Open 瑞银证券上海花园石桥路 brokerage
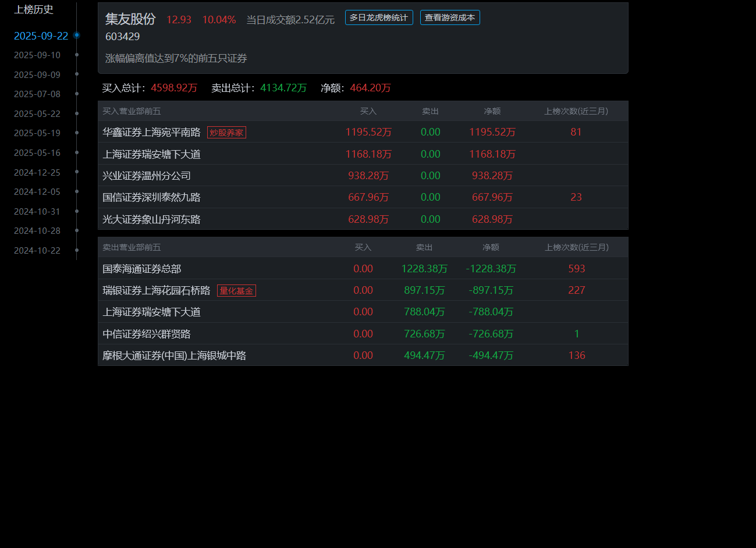Viewport: 756px width, 548px height. [157, 290]
